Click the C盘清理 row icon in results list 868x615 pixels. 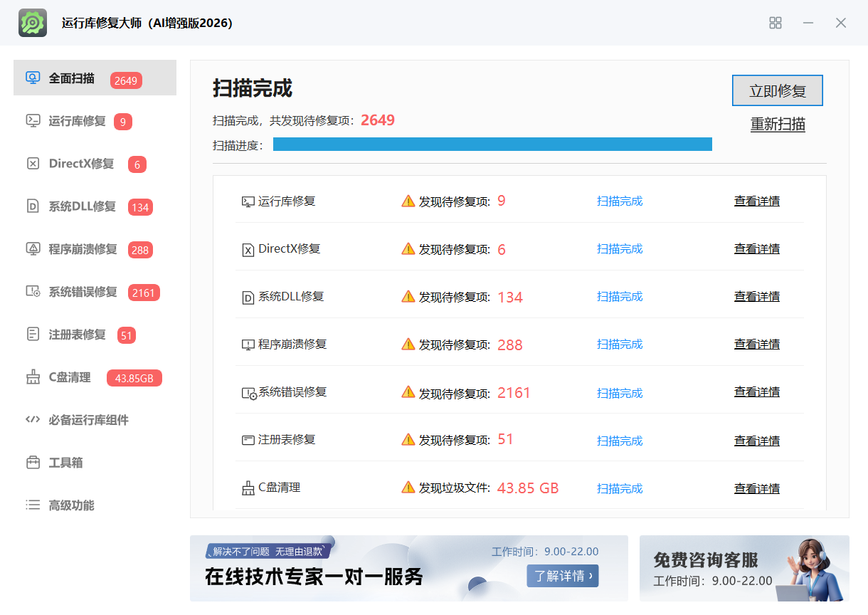click(248, 488)
